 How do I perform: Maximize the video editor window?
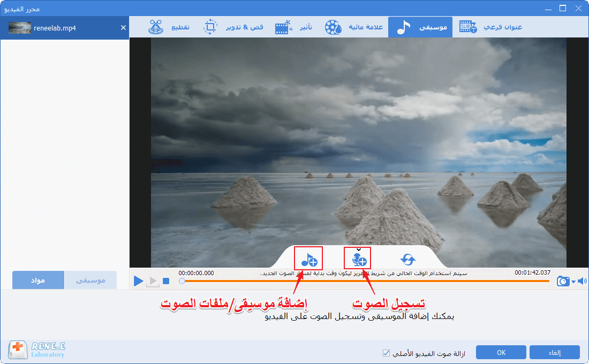coord(563,8)
